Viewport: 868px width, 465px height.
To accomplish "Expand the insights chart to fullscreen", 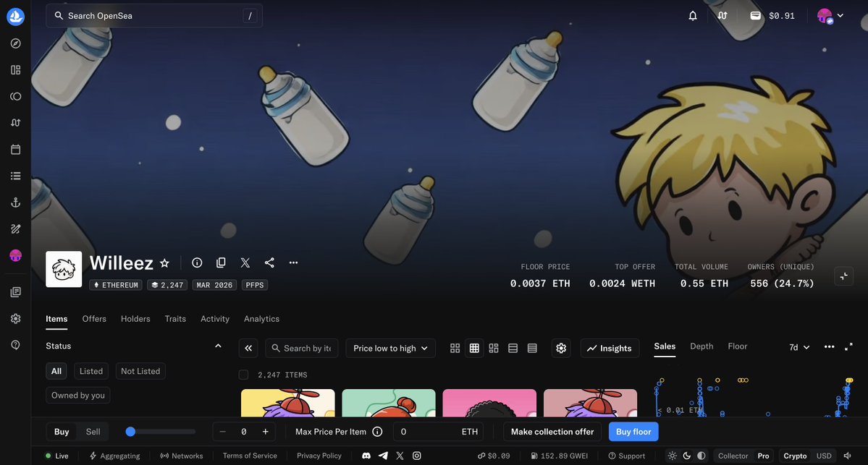I will [x=848, y=346].
